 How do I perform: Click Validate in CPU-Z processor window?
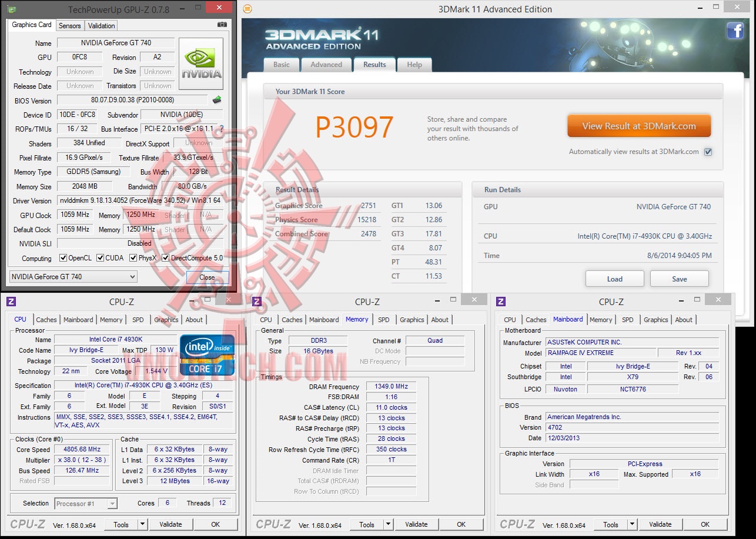[x=170, y=524]
